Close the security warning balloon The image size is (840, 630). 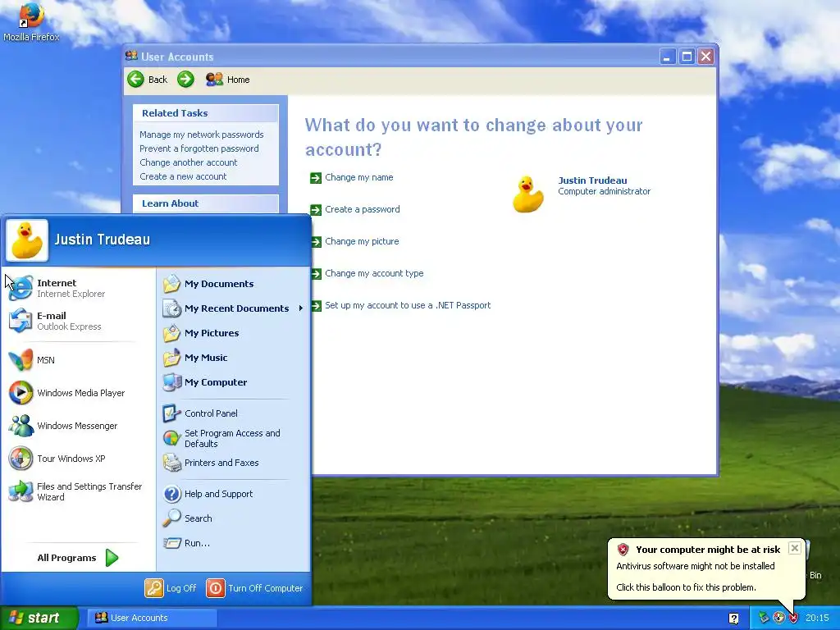point(795,548)
